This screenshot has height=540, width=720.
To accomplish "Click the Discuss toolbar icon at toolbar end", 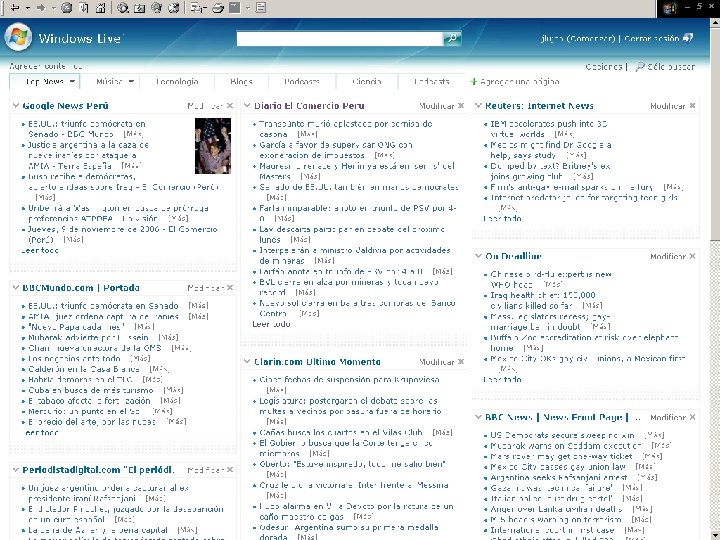I will point(261,8).
